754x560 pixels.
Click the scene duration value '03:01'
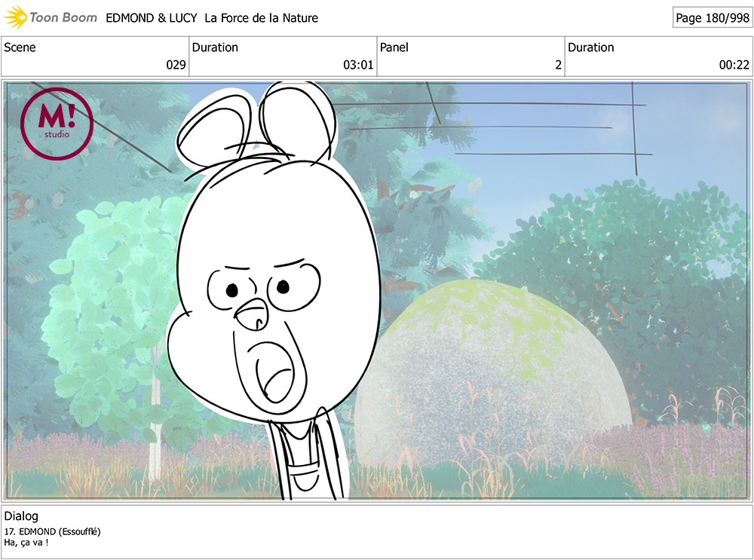[x=358, y=65]
